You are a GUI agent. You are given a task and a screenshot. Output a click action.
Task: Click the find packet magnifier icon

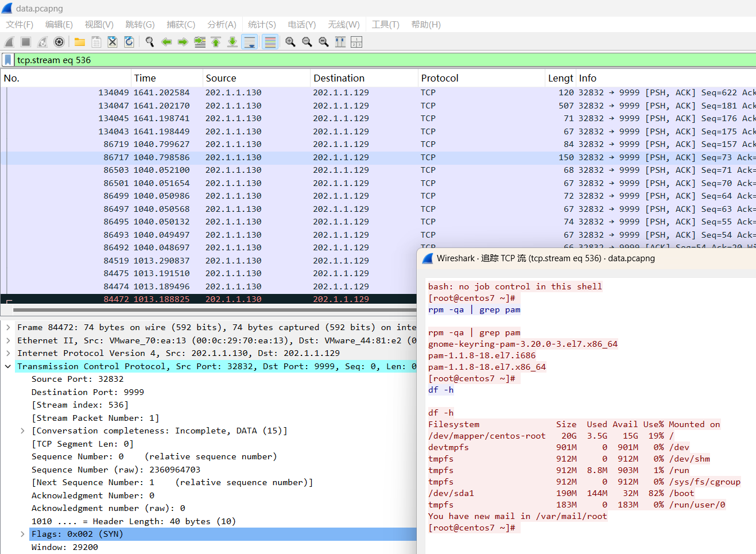click(150, 42)
